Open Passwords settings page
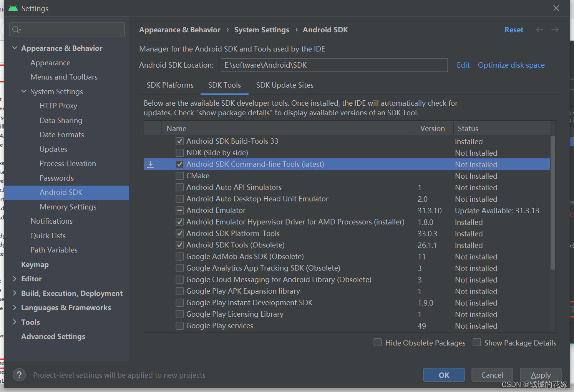The image size is (574, 392). 56,178
